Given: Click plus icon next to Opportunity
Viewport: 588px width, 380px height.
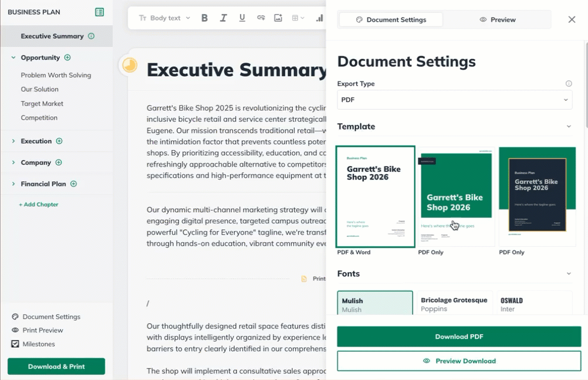Looking at the screenshot, I should point(67,57).
